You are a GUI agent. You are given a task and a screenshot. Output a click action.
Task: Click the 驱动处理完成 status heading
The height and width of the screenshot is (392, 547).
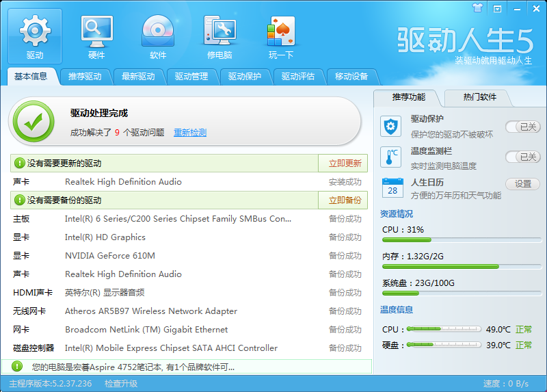coord(99,113)
